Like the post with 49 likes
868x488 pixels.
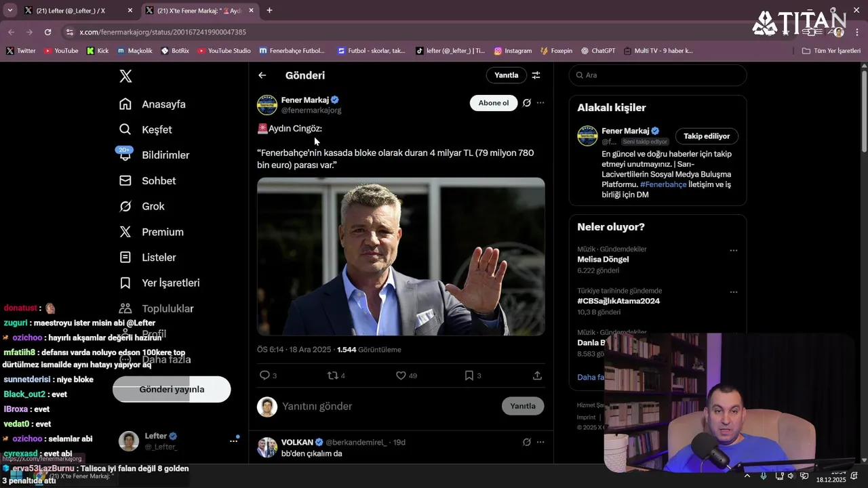coord(406,375)
